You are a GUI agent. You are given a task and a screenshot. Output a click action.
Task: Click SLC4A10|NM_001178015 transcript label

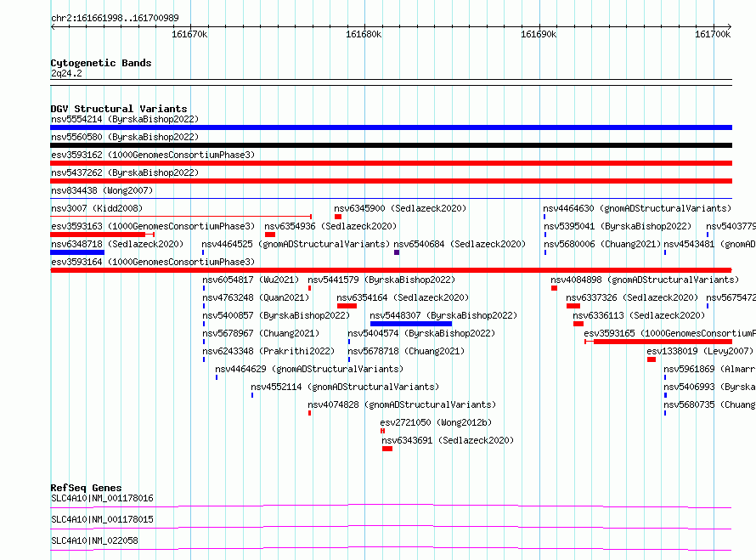102,519
